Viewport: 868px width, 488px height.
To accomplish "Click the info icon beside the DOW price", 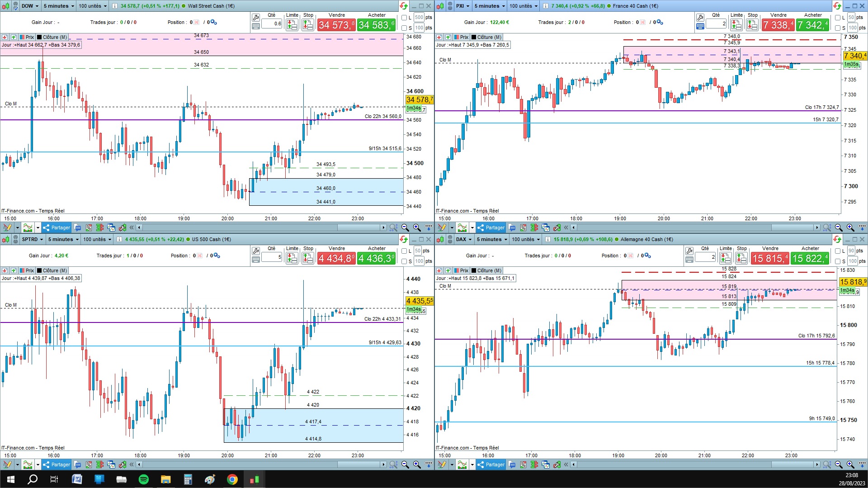I will (115, 6).
